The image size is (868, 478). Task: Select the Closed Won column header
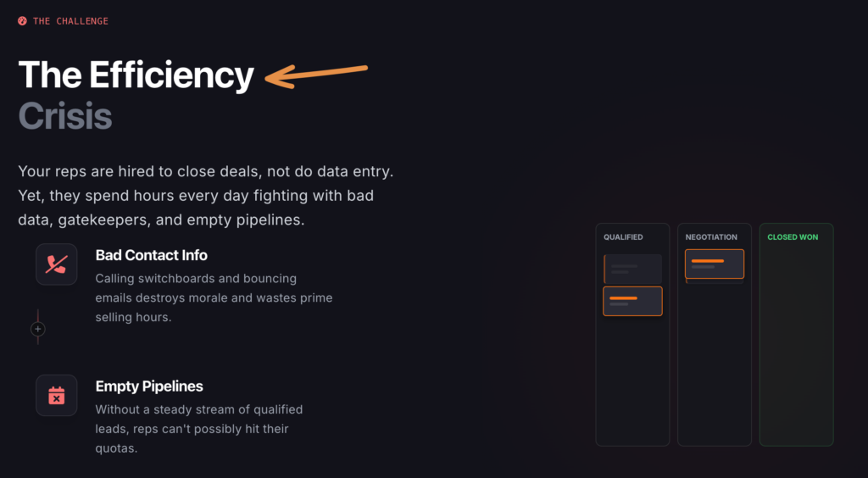coord(793,237)
